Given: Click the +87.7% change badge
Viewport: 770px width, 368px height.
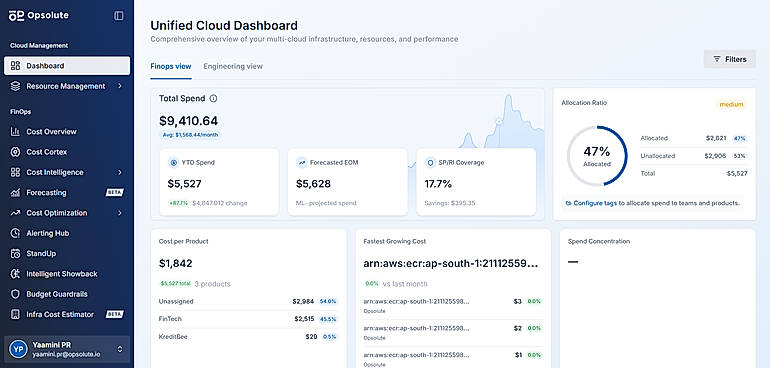Looking at the screenshot, I should tap(179, 203).
